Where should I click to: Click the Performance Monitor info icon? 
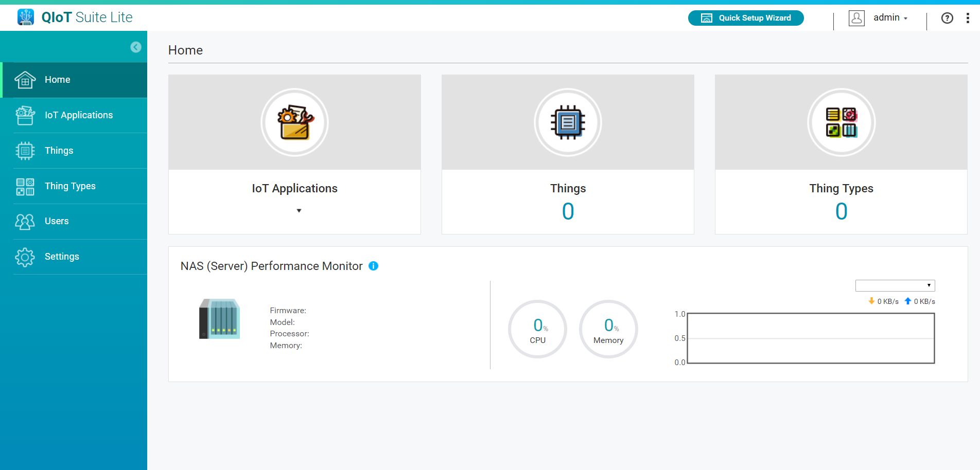pyautogui.click(x=374, y=266)
